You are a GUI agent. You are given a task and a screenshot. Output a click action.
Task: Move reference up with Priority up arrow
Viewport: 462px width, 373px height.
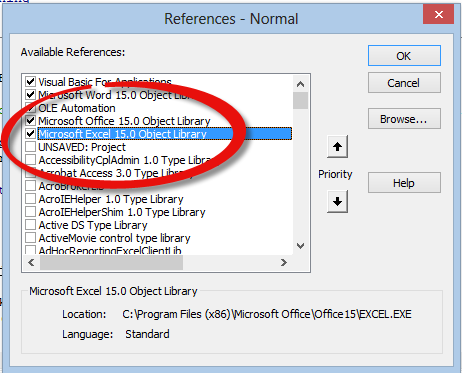coord(337,147)
